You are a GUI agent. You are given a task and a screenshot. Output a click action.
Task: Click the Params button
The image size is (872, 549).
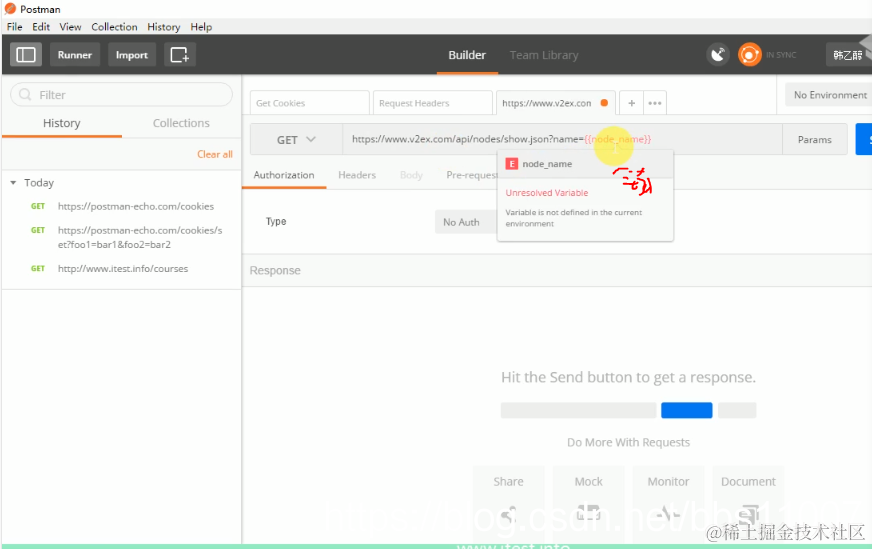[814, 140]
